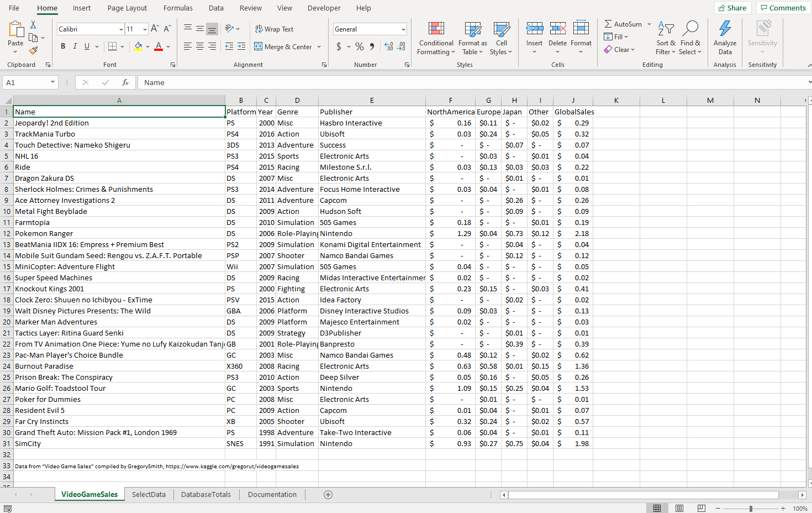Toggle Center horizontal alignment
The height and width of the screenshot is (513, 812).
200,46
